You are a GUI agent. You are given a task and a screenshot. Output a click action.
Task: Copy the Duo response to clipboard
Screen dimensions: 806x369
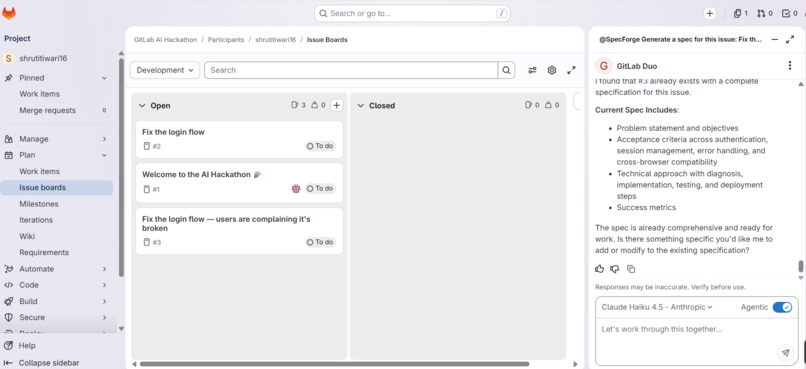631,269
